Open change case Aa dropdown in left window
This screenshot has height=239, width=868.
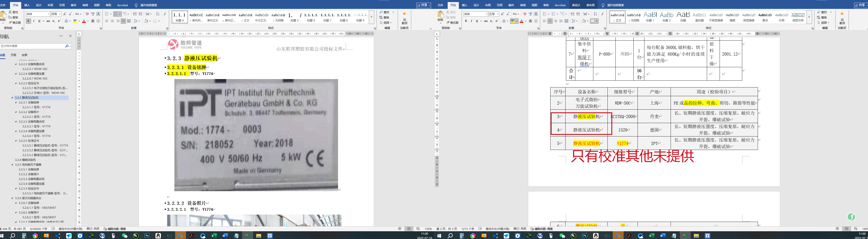point(78,14)
